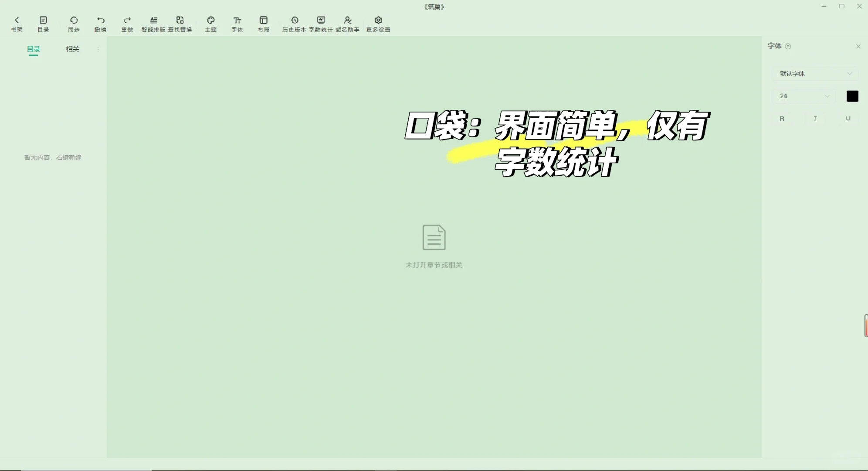
Task: Open the 默认字体 font family dropdown
Action: [x=814, y=73]
